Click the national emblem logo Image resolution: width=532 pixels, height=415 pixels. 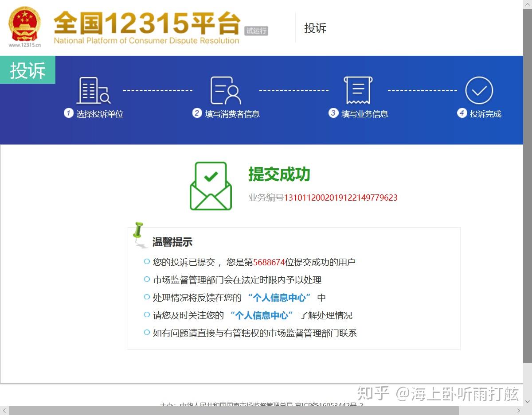click(24, 23)
